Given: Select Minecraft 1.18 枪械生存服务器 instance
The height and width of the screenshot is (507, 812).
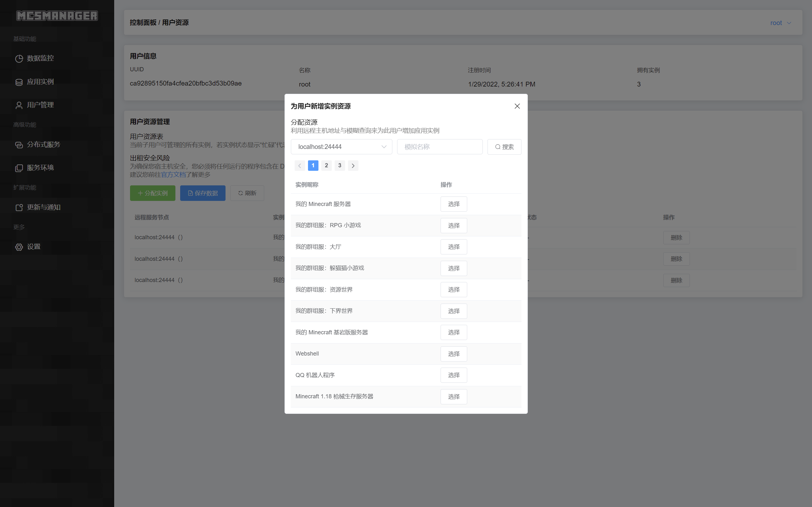Looking at the screenshot, I should [453, 397].
